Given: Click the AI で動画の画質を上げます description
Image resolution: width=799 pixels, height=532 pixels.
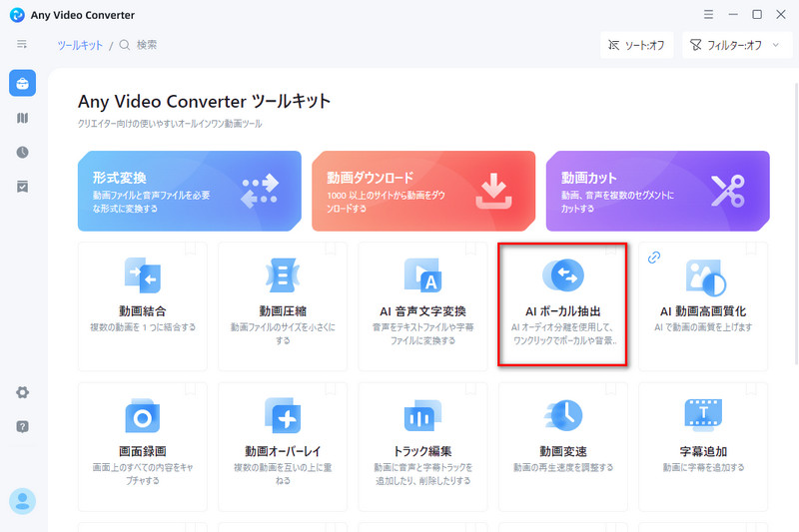Looking at the screenshot, I should (703, 326).
